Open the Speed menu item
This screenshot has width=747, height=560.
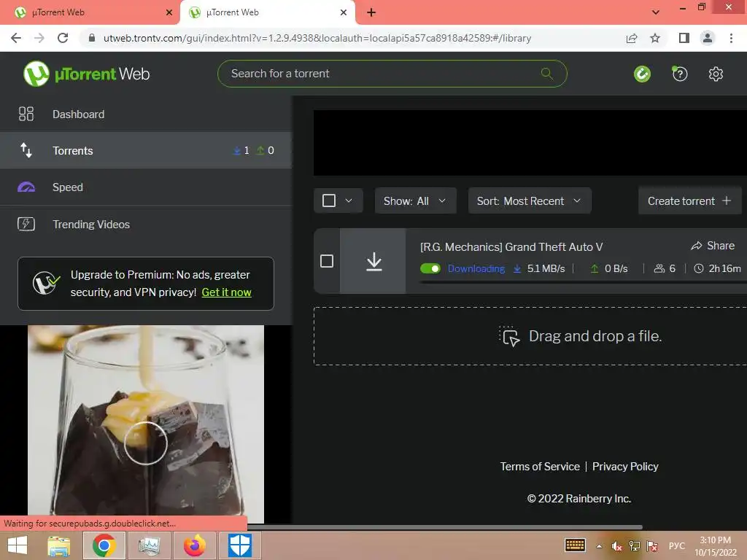pyautogui.click(x=146, y=187)
